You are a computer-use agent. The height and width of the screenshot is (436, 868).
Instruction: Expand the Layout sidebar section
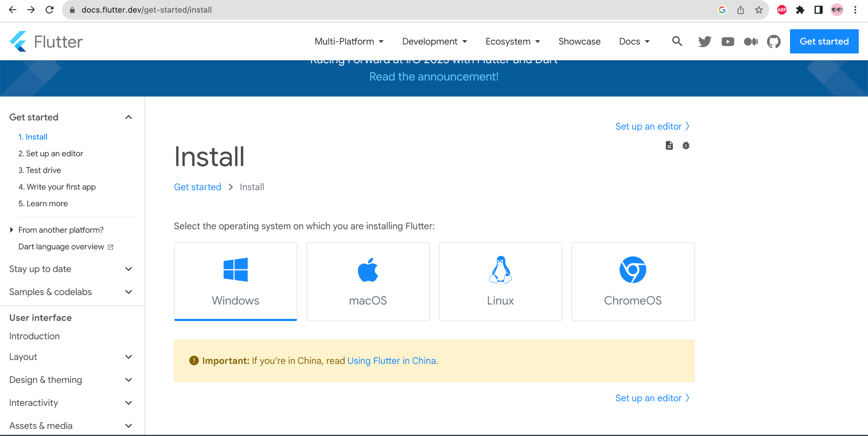129,357
